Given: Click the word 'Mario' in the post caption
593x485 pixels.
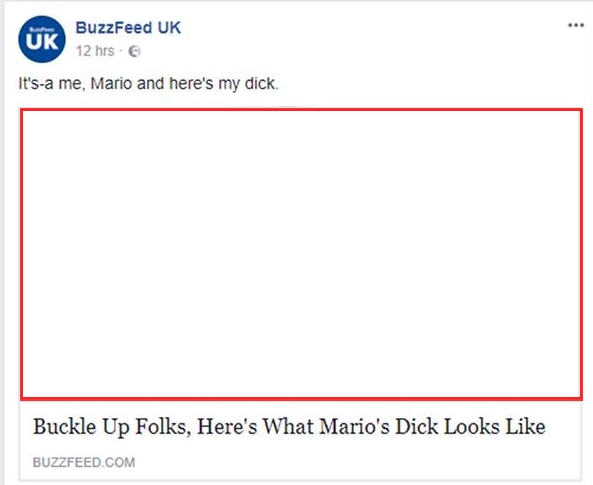Looking at the screenshot, I should [111, 84].
